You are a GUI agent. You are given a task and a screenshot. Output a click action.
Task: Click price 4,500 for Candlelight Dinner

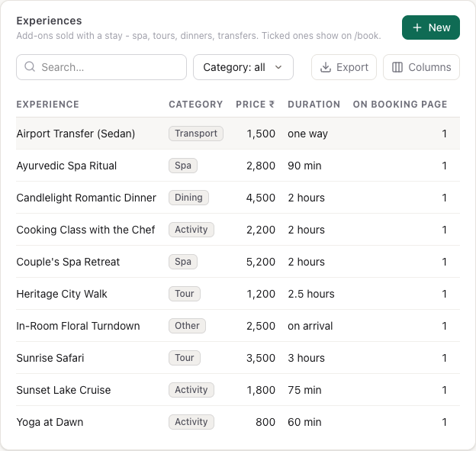coord(261,198)
